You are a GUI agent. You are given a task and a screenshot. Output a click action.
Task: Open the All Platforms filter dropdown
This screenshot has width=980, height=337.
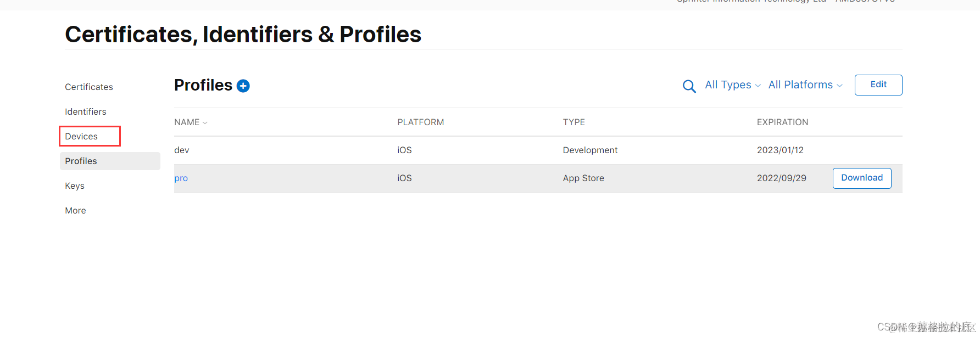pyautogui.click(x=805, y=85)
